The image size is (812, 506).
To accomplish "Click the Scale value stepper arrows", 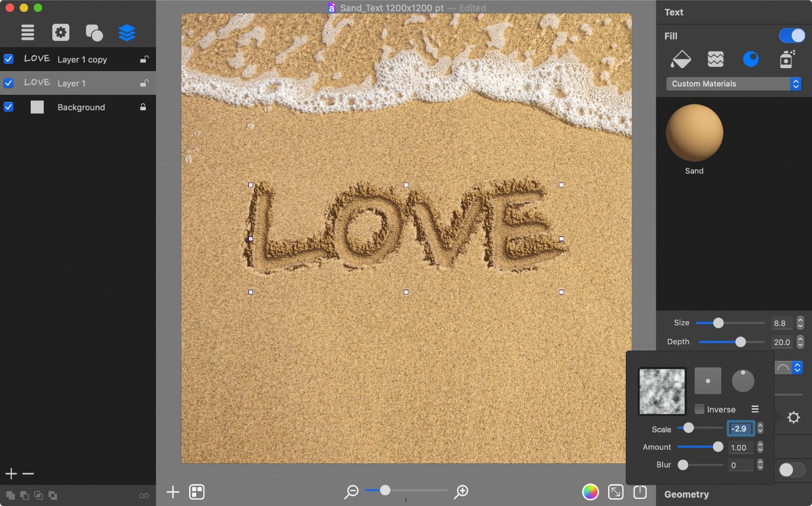I will pyautogui.click(x=759, y=428).
